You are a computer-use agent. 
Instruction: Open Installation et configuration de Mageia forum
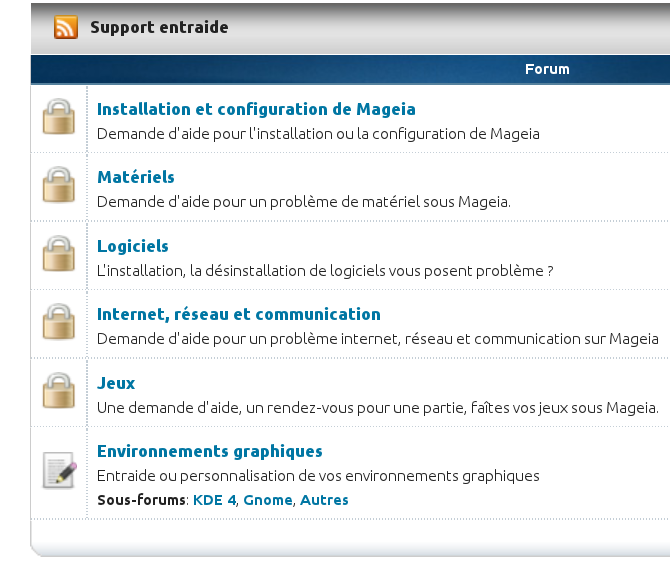256,109
